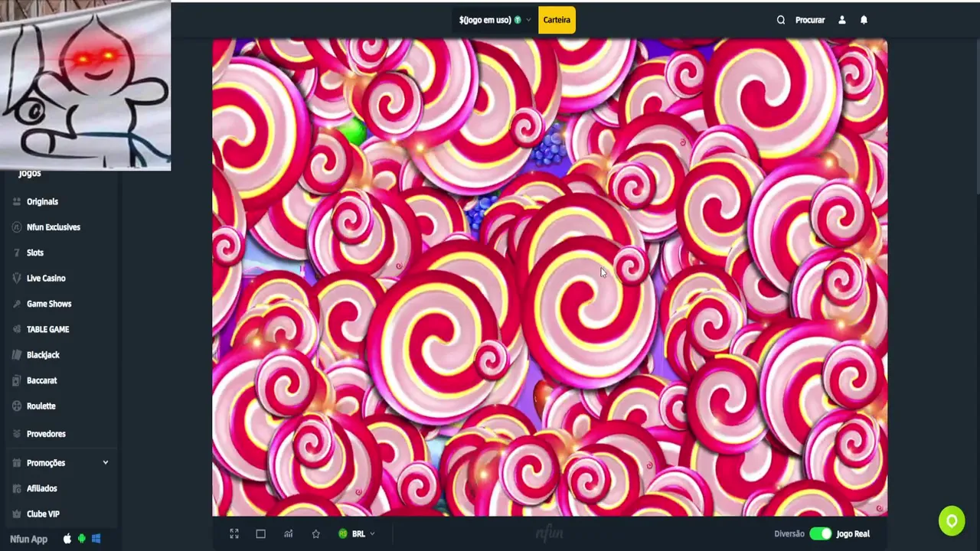Open the balance currency dropdown
Image resolution: width=980 pixels, height=551 pixels.
[495, 20]
